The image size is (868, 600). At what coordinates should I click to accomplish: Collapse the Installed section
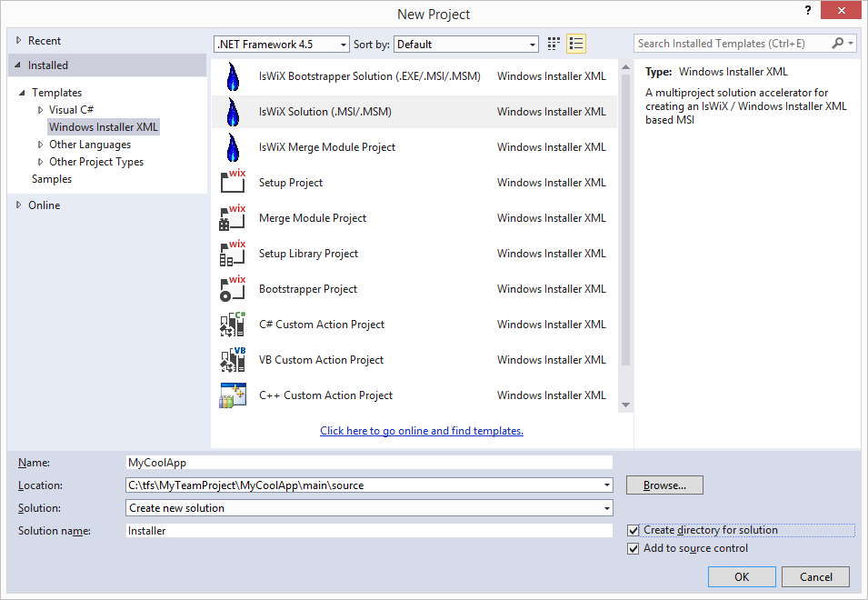[x=18, y=65]
